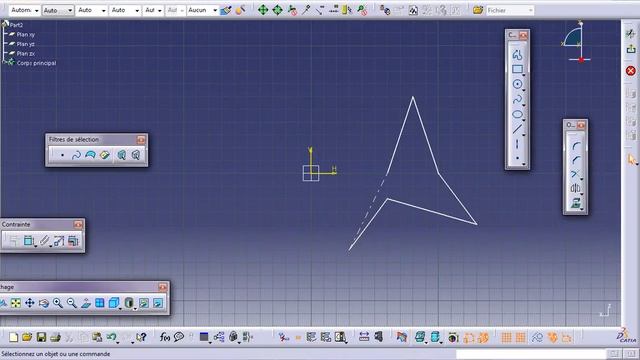
Task: Exit the sketcher workbench icon
Action: (x=631, y=49)
